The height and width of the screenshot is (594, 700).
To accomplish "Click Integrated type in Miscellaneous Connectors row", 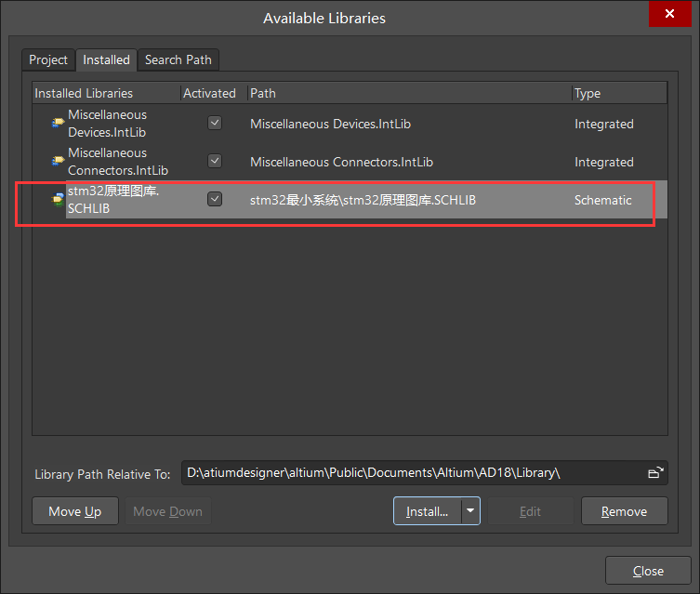I will pos(604,162).
